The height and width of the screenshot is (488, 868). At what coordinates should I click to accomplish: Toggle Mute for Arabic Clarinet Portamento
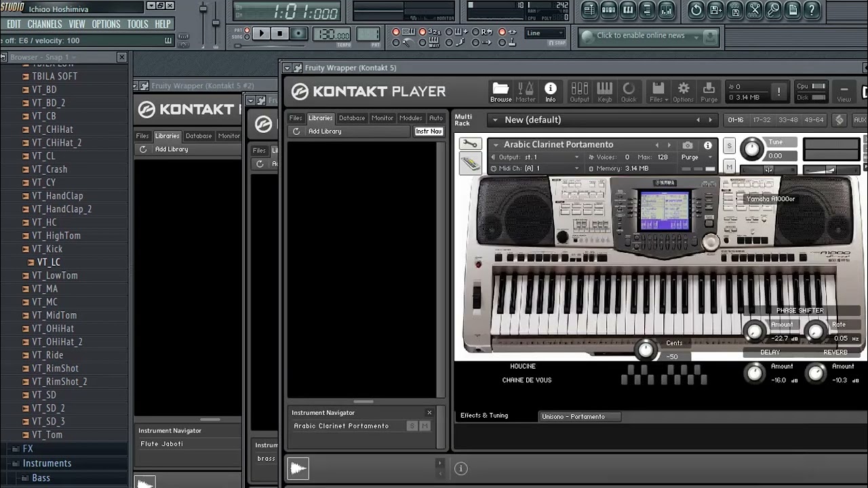(x=729, y=165)
